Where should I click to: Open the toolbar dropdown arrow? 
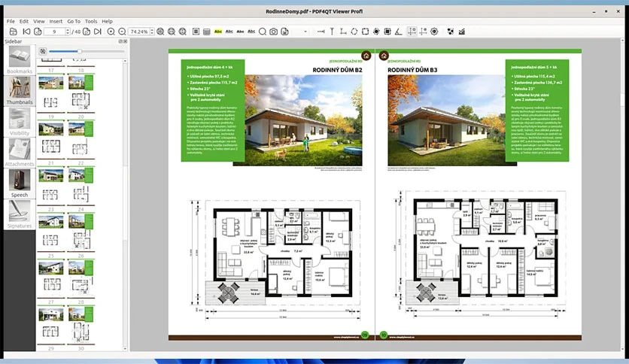pyautogui.click(x=305, y=32)
